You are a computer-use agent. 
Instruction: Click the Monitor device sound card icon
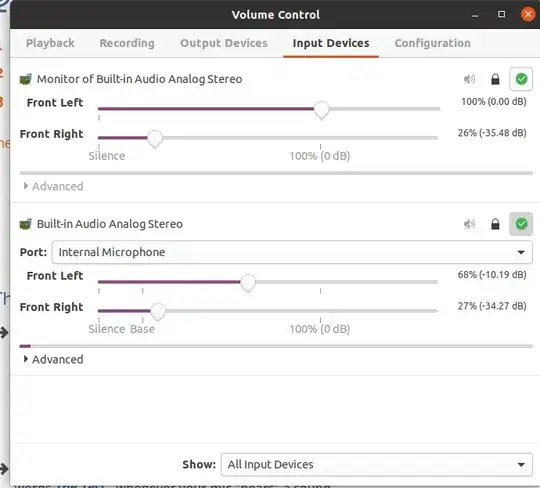pyautogui.click(x=26, y=79)
